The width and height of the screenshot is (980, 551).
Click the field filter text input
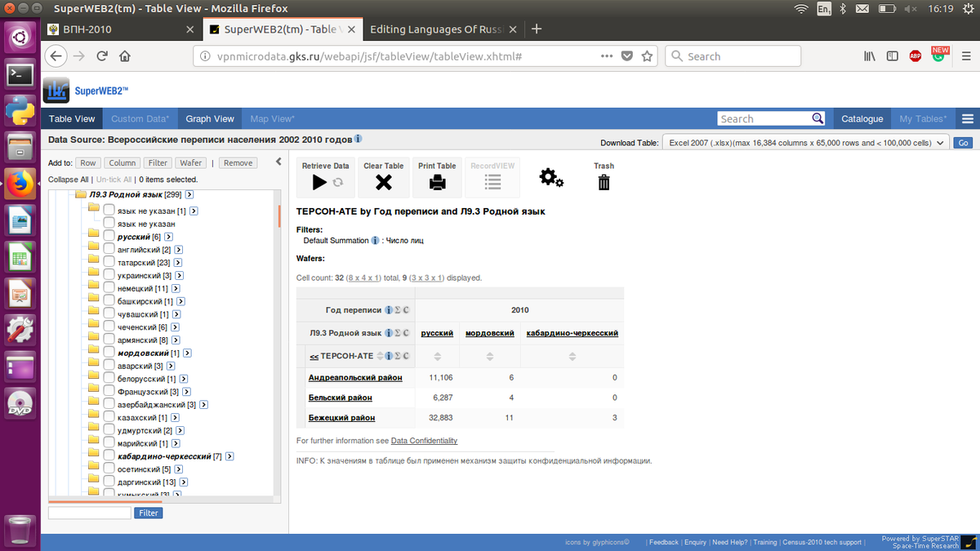pyautogui.click(x=90, y=513)
